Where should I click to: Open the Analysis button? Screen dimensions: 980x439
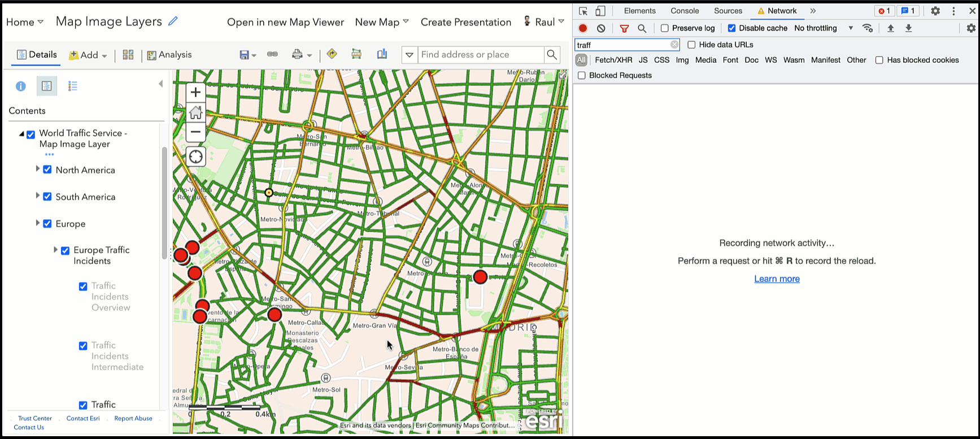click(169, 55)
